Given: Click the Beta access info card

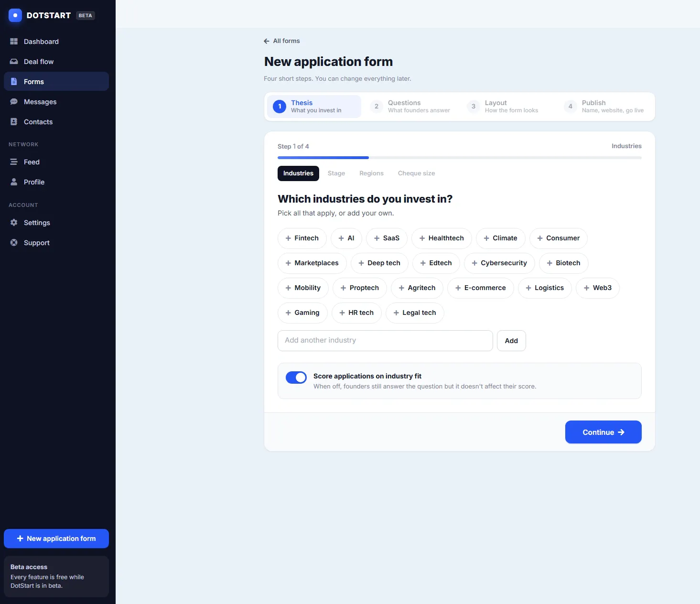Looking at the screenshot, I should 56,576.
